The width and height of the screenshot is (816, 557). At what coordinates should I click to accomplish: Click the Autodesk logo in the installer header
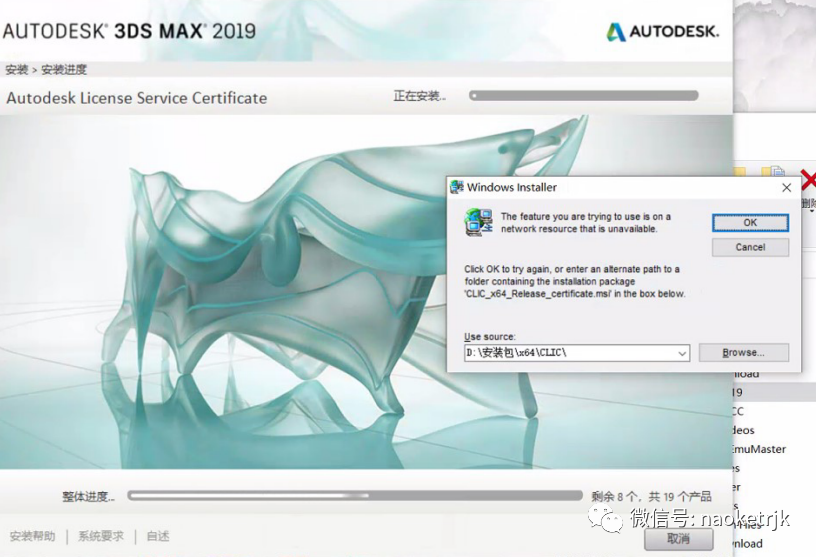(662, 32)
